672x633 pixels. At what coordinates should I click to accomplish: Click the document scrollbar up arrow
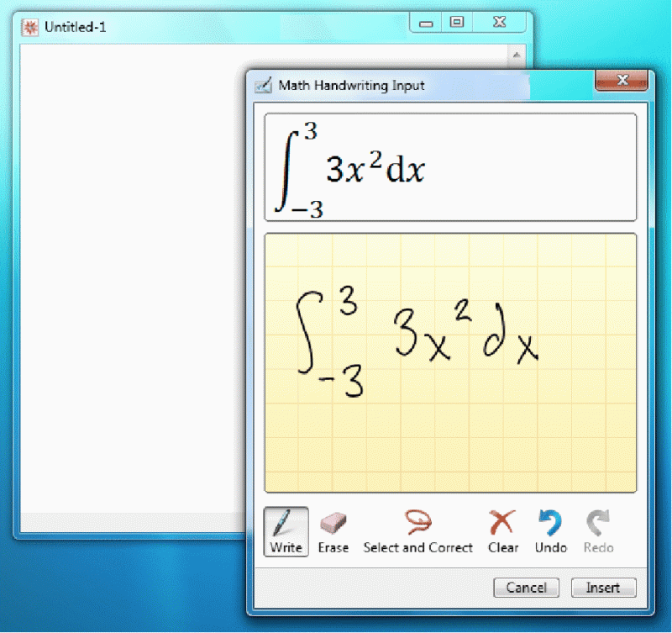point(517,53)
